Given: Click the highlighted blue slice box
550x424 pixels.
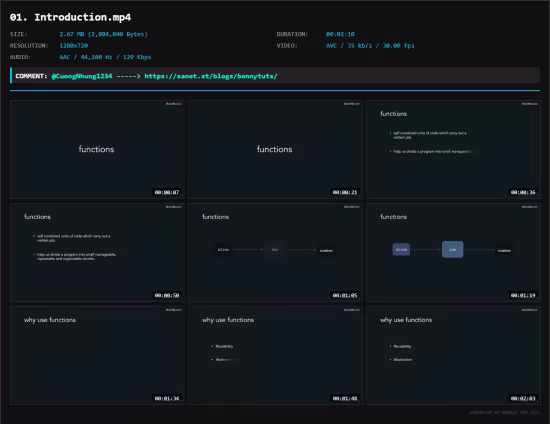Looking at the screenshot, I should pyautogui.click(x=401, y=249).
